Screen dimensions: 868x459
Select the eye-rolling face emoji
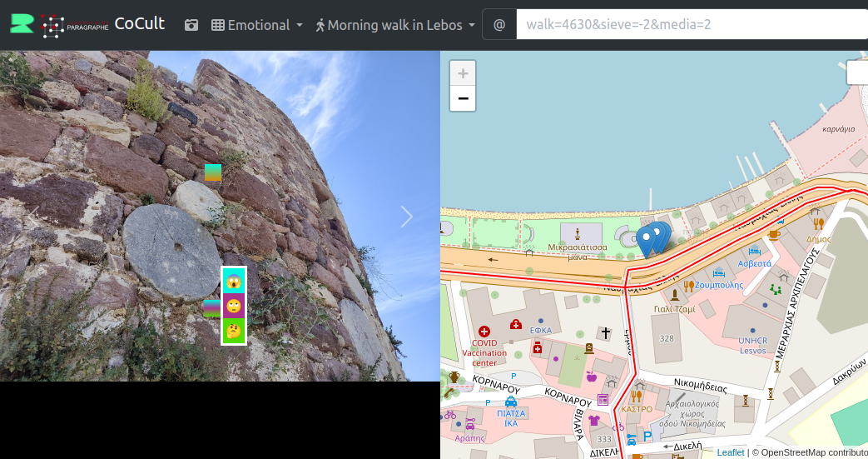click(234, 306)
